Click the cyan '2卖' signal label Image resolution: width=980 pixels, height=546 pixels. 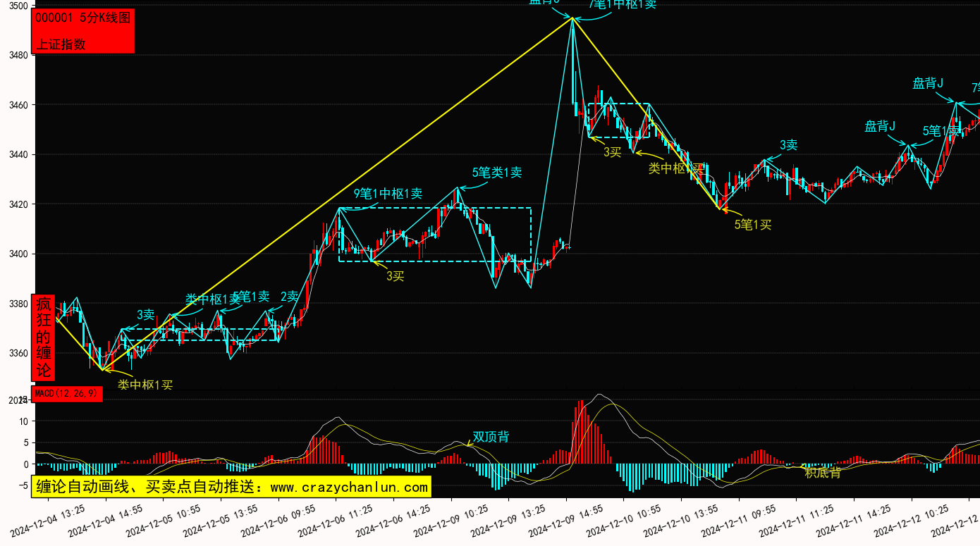coord(290,297)
